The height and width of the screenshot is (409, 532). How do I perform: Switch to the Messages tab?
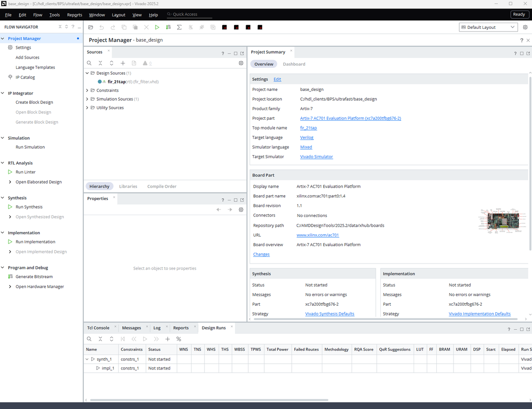(x=131, y=328)
